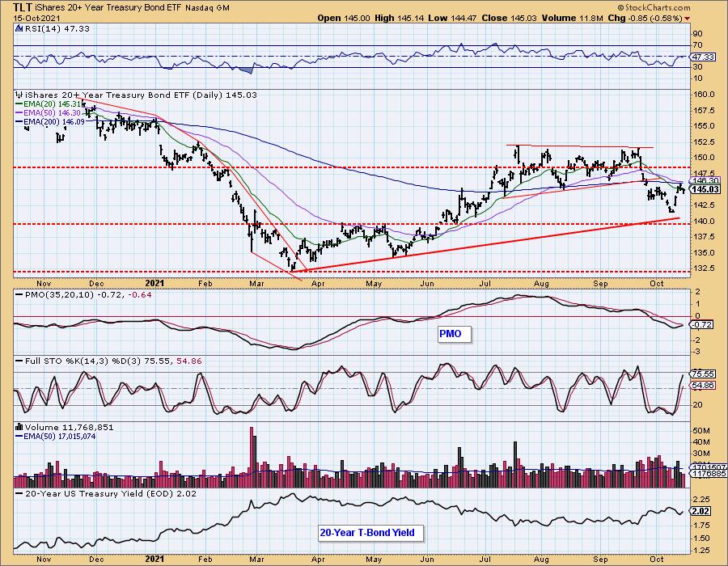
Task: Click the 2.02 yield value tag
Action: (701, 511)
